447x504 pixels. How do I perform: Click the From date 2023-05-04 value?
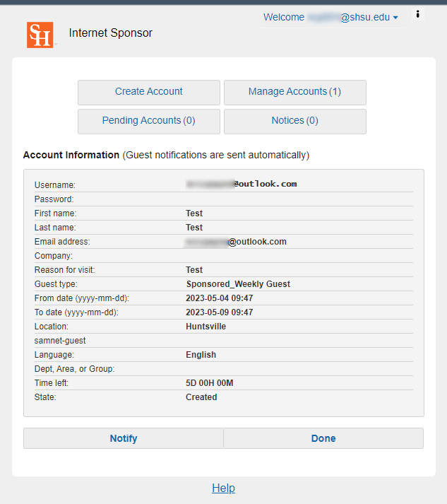pos(219,298)
